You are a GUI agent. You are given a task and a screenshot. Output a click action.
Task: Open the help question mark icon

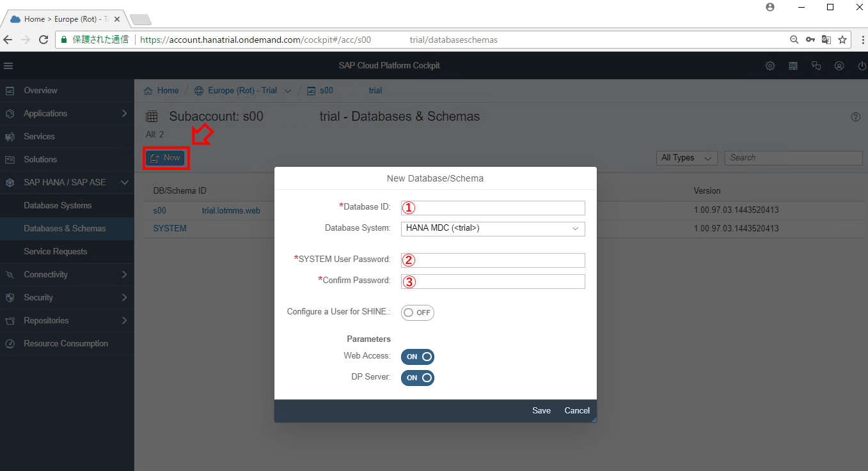[856, 117]
